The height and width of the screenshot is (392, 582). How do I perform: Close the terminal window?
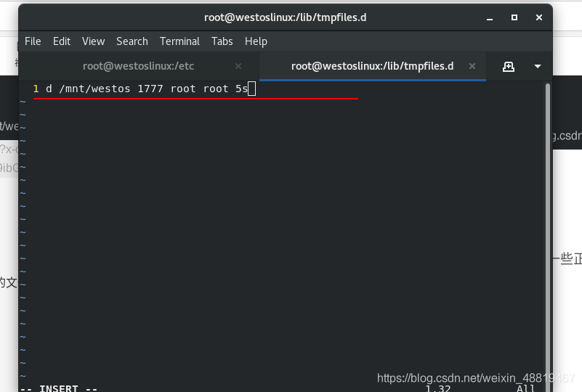click(539, 17)
